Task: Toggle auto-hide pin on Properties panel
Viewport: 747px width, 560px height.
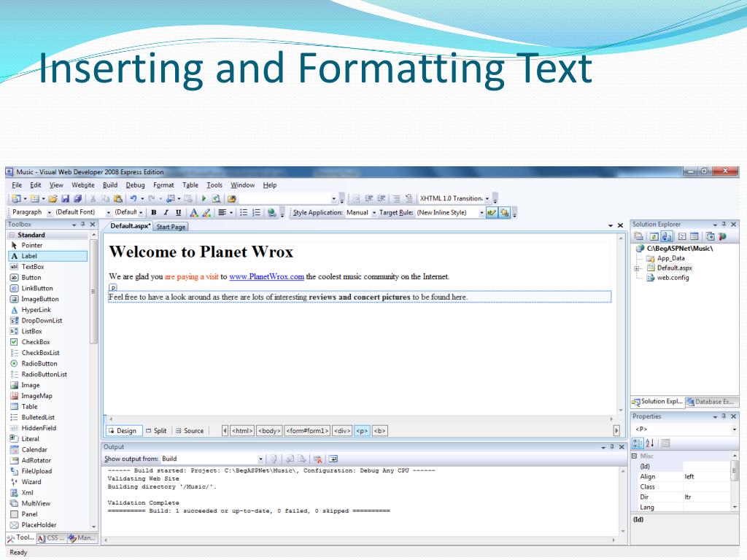Action: pyautogui.click(x=724, y=416)
